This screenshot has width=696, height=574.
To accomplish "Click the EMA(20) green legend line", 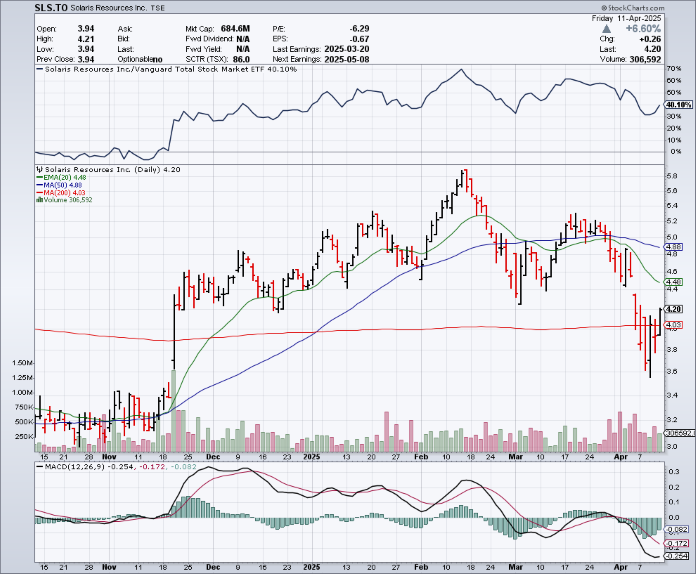I will (38, 177).
